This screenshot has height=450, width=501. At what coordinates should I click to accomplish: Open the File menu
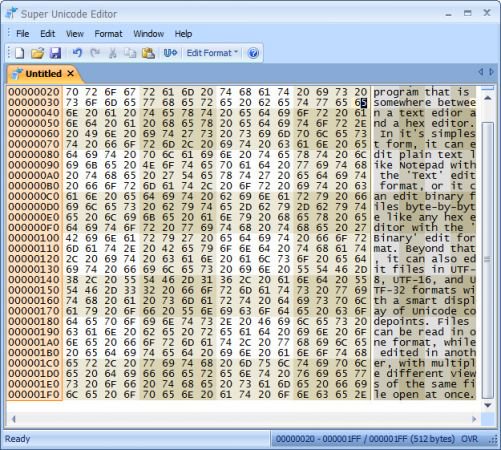point(23,34)
